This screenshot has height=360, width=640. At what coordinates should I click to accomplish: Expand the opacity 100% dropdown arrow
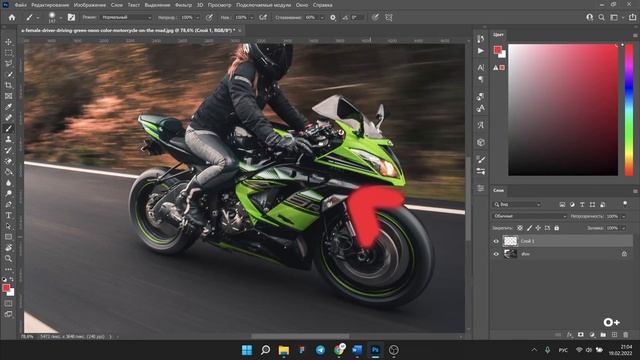198,18
